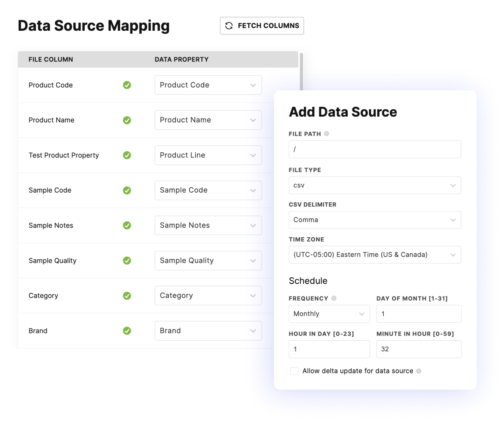Viewport: 504px width, 423px height.
Task: Click the green checkmark beside Sample Code
Action: point(127,190)
